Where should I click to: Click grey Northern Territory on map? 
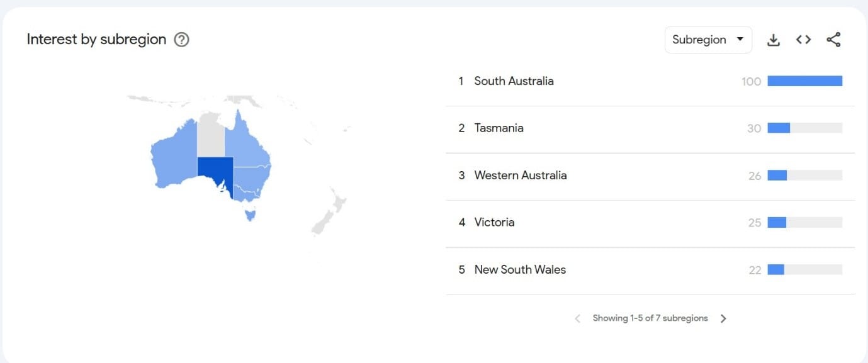tap(211, 135)
